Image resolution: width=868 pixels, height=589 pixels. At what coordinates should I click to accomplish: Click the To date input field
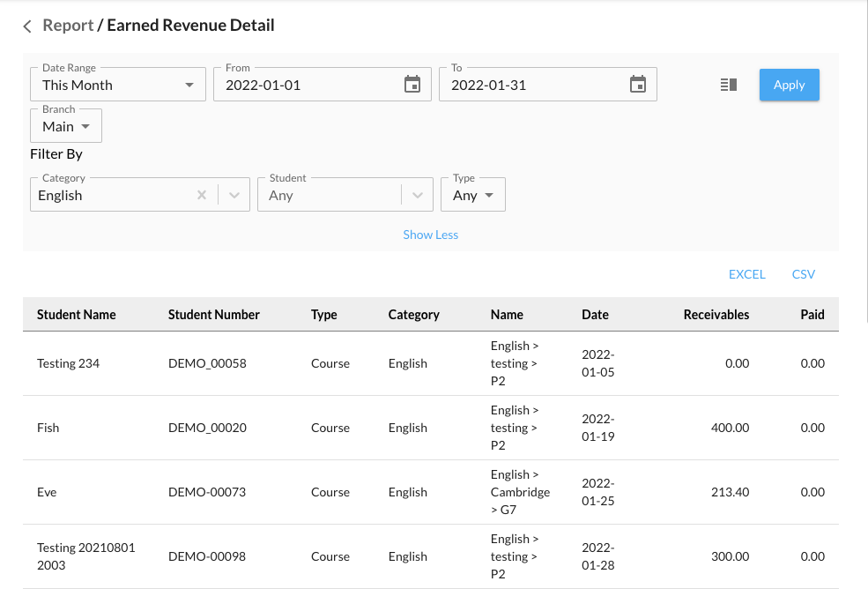point(534,85)
